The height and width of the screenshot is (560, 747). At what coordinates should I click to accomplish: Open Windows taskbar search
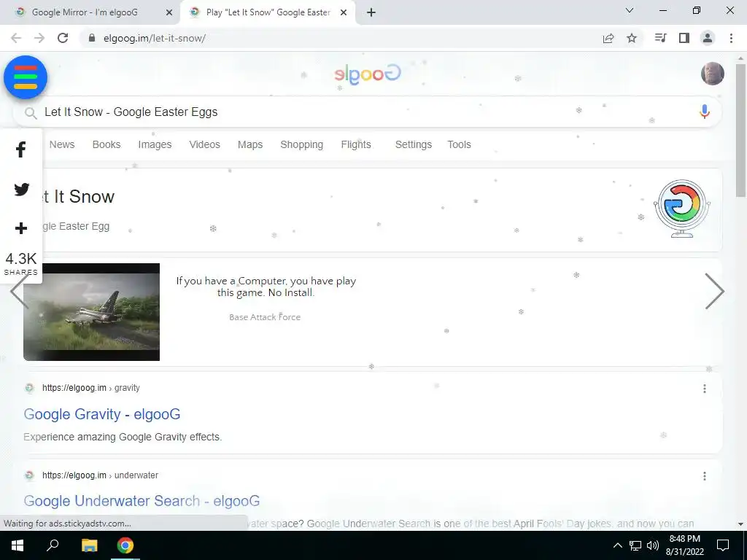53,545
